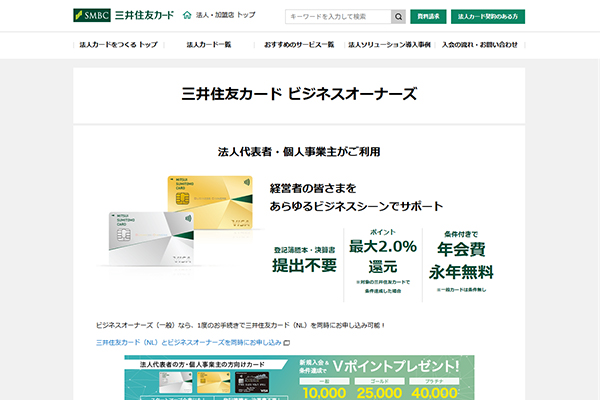Open the 入会の流れ・お問い合わせ menu item
Screen dimensions: 600x400
(479, 45)
